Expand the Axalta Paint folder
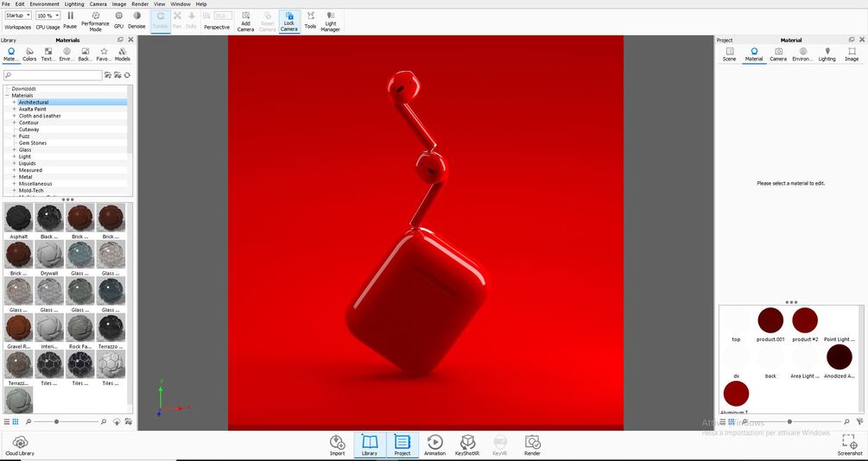 (x=15, y=109)
